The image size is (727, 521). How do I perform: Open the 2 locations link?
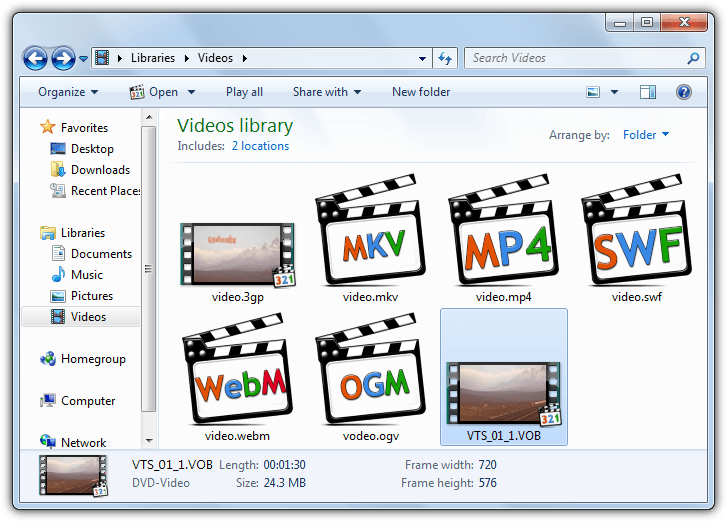point(260,146)
